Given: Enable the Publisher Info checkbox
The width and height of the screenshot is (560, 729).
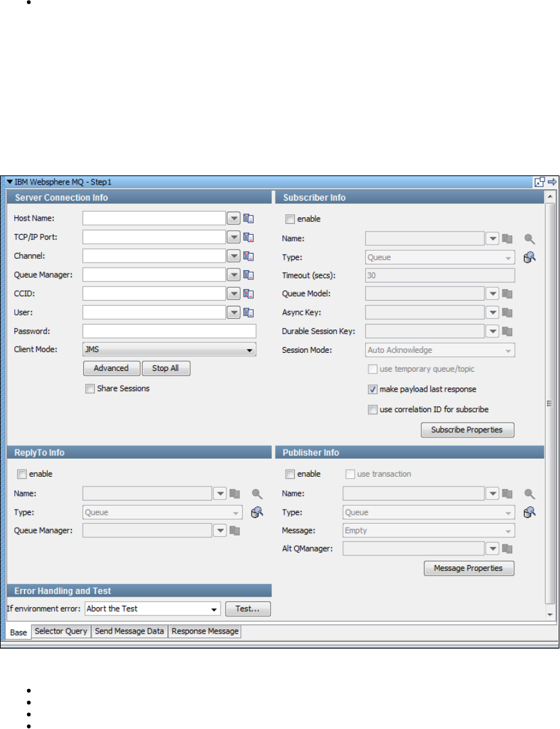Looking at the screenshot, I should click(290, 474).
